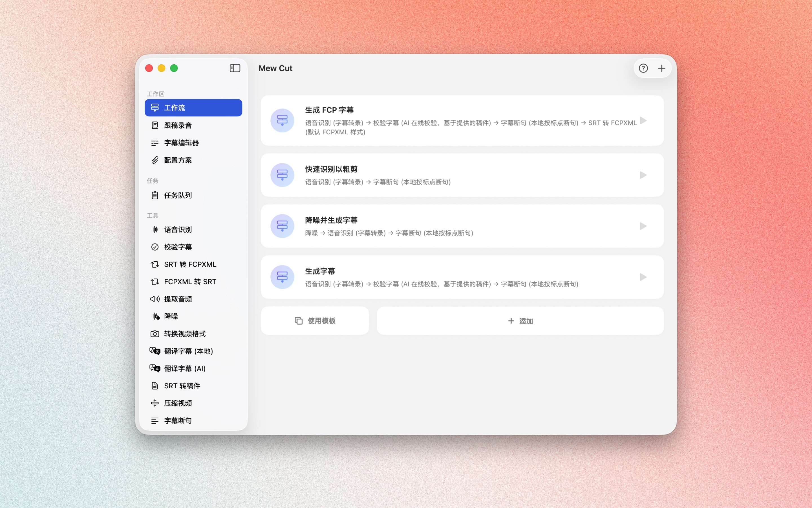Click the 转换视频格式 camera icon
This screenshot has height=508, width=812.
coord(155,334)
